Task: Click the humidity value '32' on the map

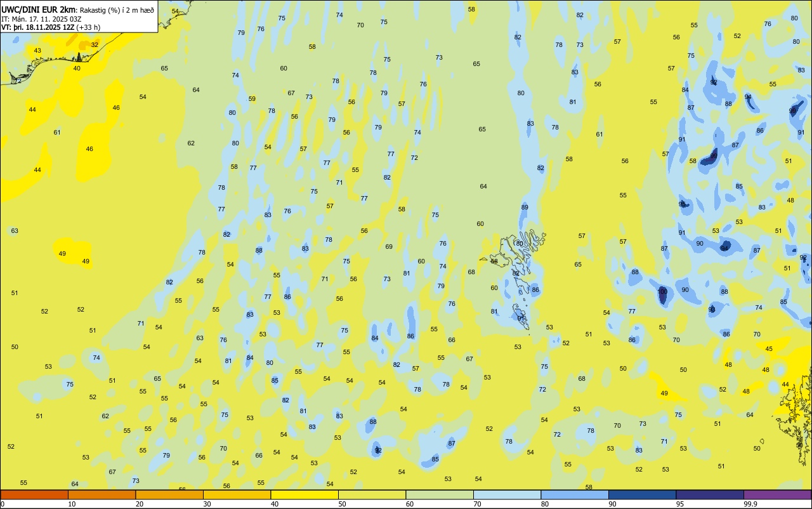Action: 95,44
